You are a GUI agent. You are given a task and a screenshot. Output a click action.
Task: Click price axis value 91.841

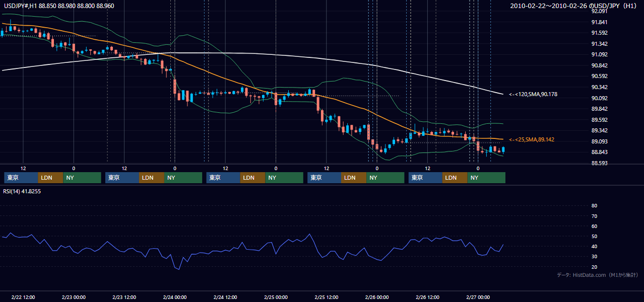pos(599,22)
